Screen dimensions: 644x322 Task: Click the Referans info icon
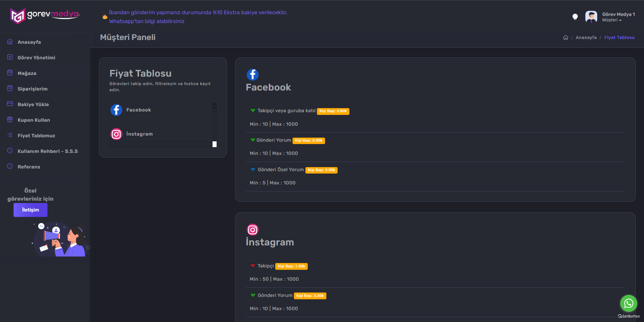10,166
